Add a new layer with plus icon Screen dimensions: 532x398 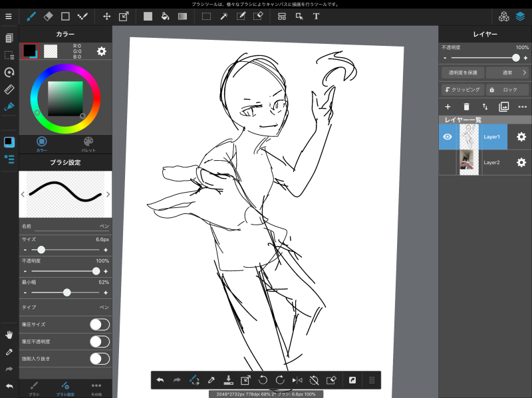pyautogui.click(x=448, y=106)
